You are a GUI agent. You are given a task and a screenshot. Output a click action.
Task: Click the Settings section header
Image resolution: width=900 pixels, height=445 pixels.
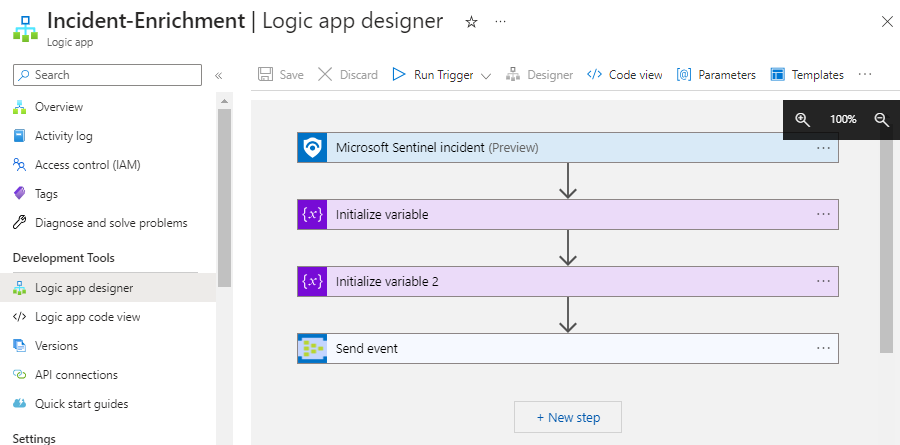(x=34, y=439)
